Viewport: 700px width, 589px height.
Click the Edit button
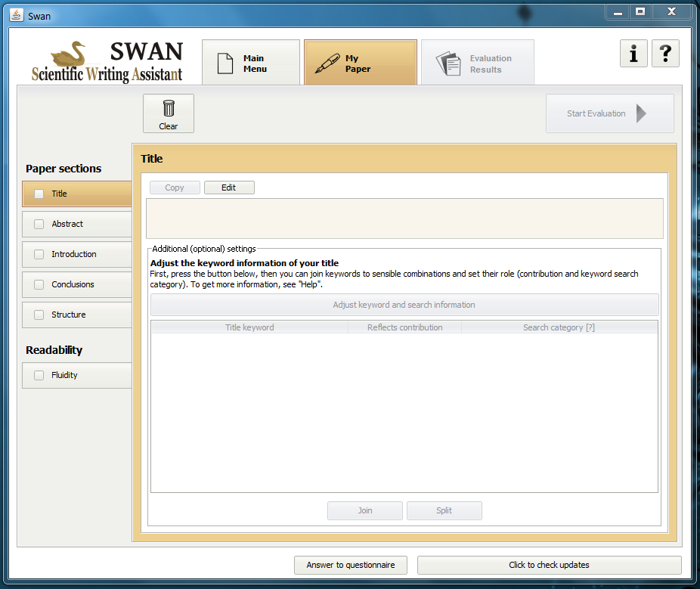(229, 188)
